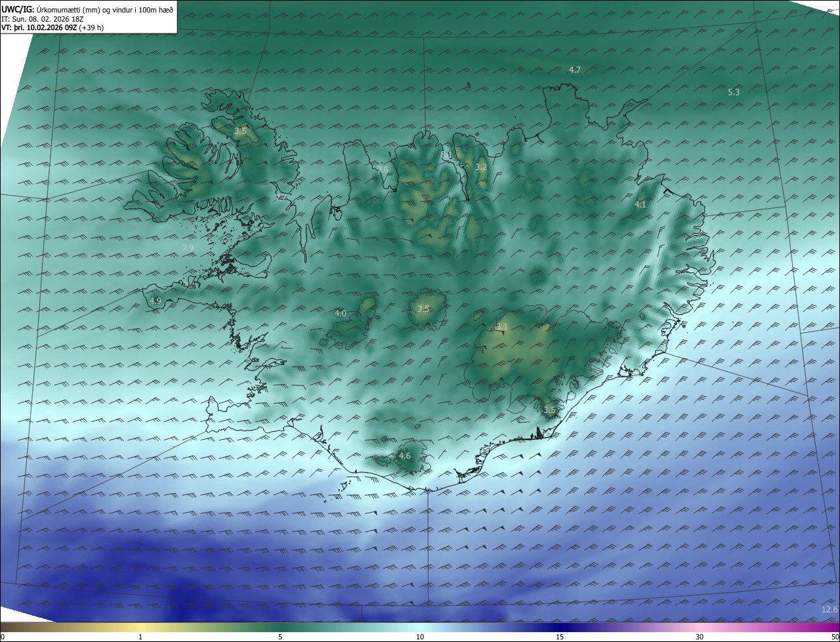This screenshot has height=642, width=840.
Task: Click the legend tick label "15"
Action: 560,637
